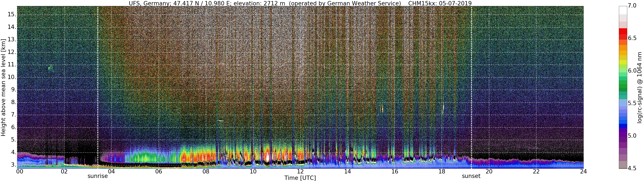This screenshot has width=644, height=182.
Task: Click the 'Time [UTC]' axis label
Action: click(x=300, y=178)
